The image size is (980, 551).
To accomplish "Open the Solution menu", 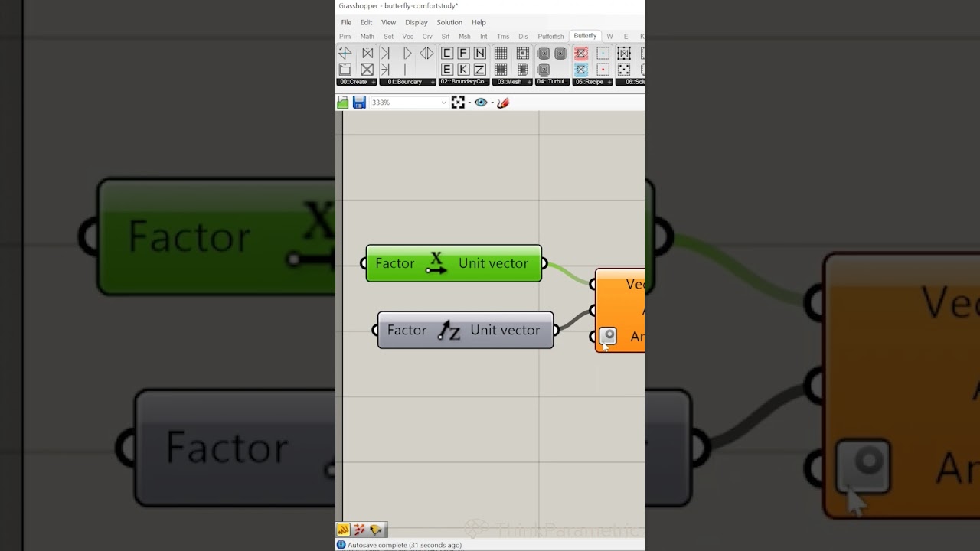I will 449,22.
